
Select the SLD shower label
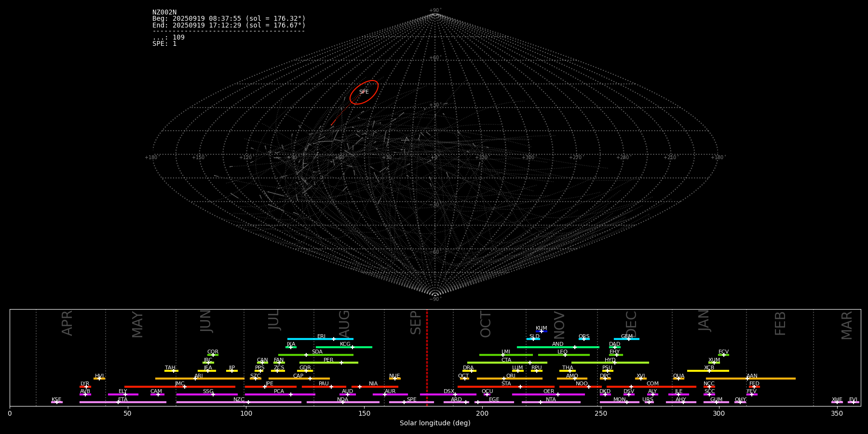[x=534, y=337]
